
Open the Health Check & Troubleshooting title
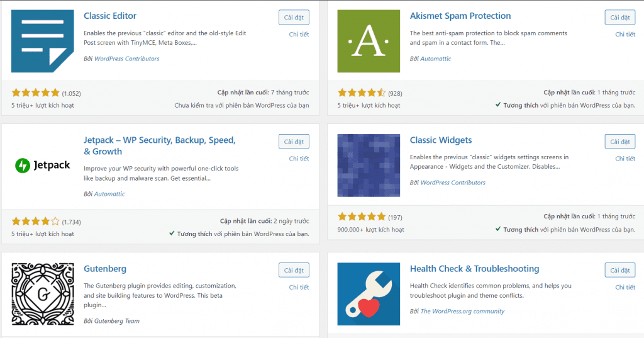point(474,269)
